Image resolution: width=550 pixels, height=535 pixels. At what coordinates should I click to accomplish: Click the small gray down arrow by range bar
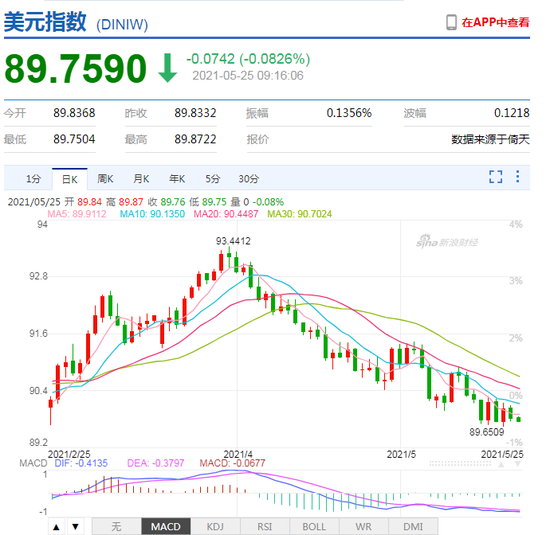(517, 464)
